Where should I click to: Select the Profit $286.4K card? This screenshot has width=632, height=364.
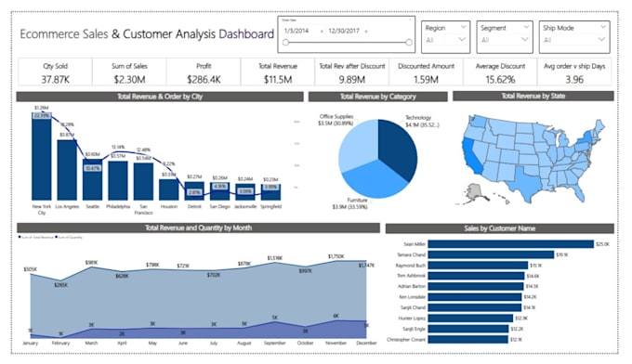coord(204,72)
